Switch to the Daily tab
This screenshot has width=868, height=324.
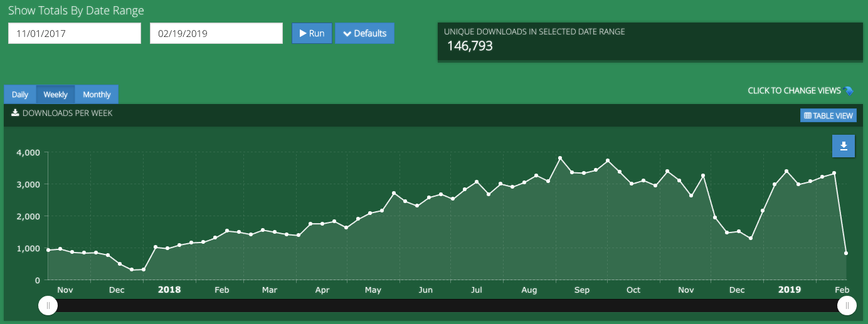[20, 95]
